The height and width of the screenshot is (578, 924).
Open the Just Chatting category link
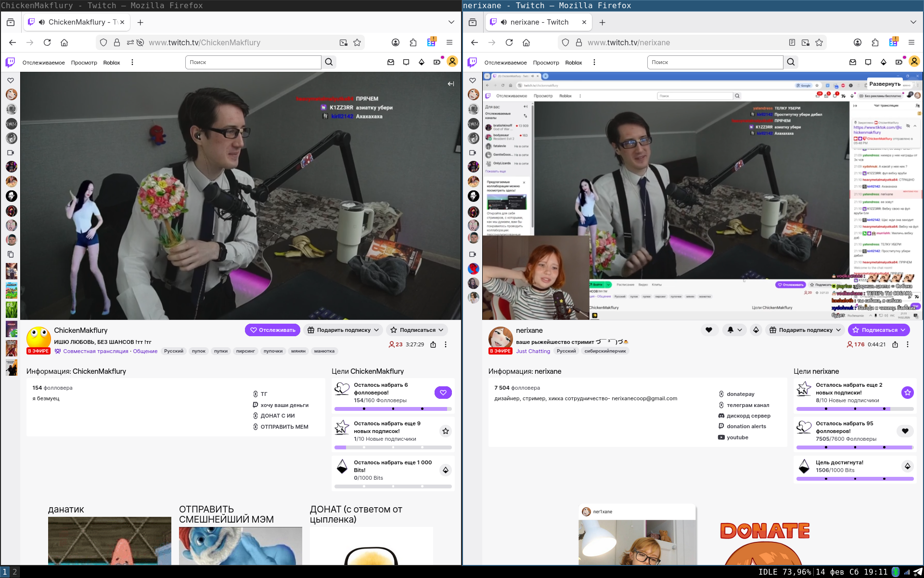pos(533,351)
